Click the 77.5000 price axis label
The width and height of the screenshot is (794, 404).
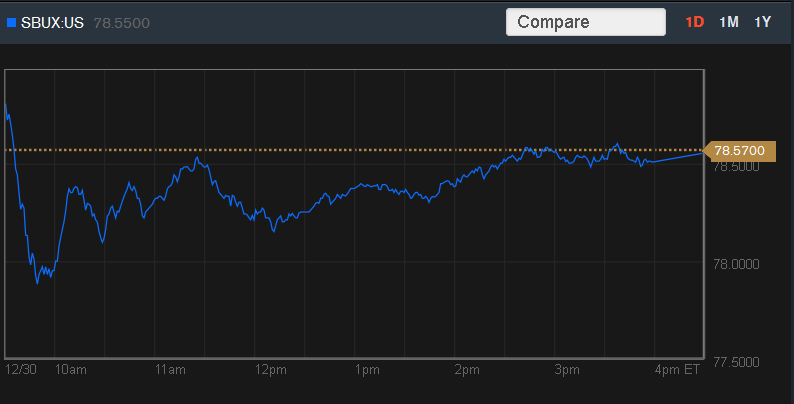737,361
